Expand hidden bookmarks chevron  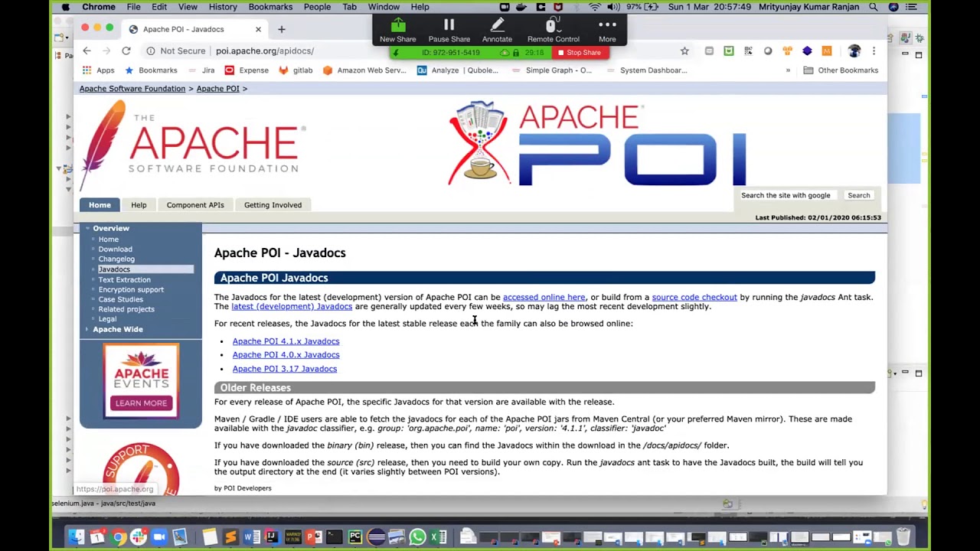[788, 70]
